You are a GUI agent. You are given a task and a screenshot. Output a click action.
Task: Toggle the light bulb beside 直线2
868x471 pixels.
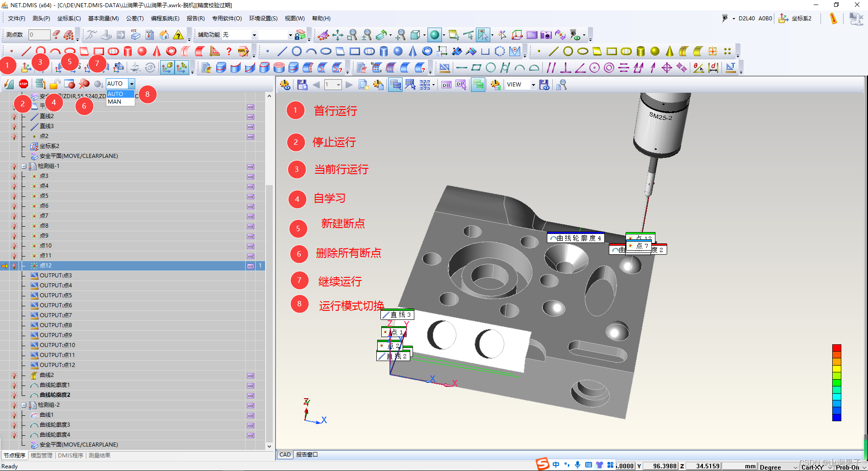pyautogui.click(x=14, y=116)
